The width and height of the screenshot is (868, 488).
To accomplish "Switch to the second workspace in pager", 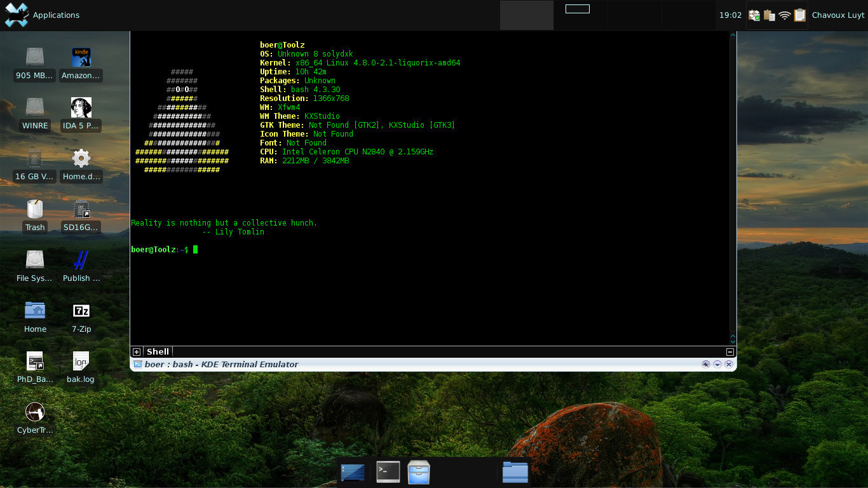I will [580, 15].
